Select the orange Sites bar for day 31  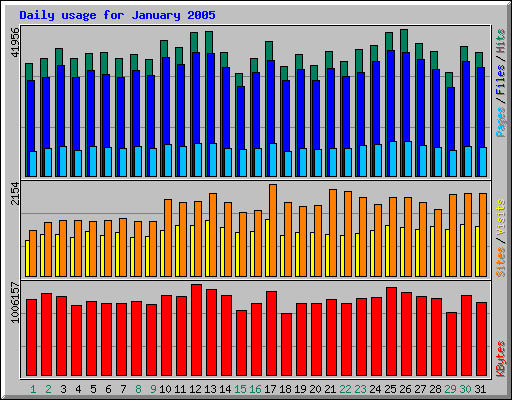click(483, 235)
